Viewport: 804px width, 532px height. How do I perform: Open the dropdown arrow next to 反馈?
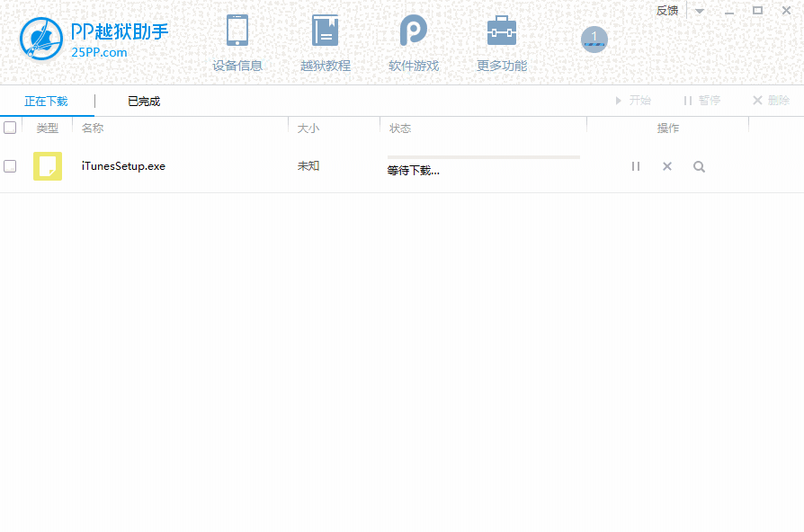[699, 10]
